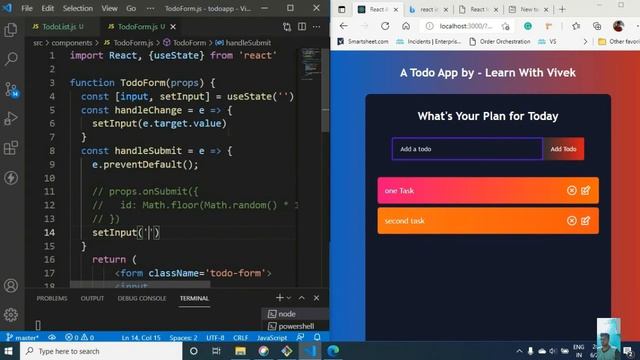Focus the Add a todo input field

(x=467, y=149)
